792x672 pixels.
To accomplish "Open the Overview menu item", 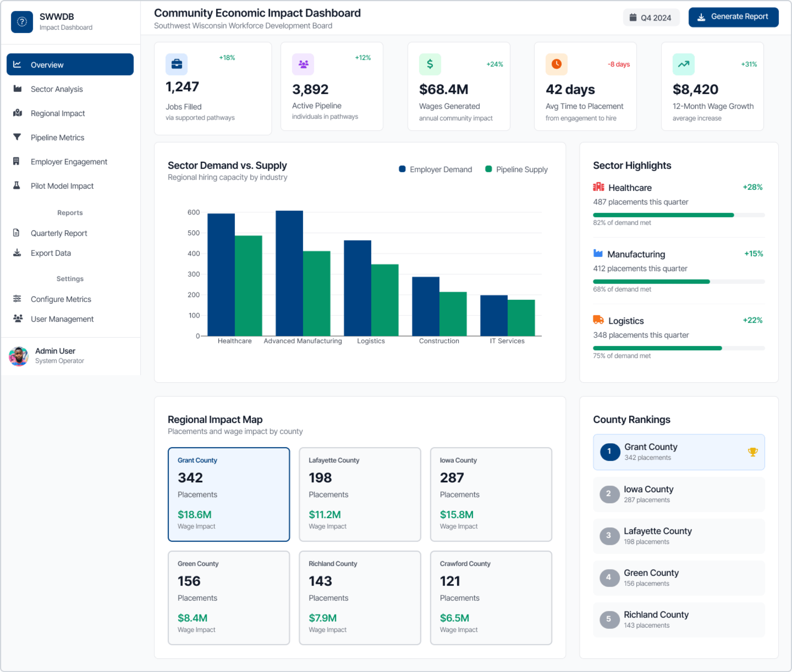I will click(x=70, y=64).
